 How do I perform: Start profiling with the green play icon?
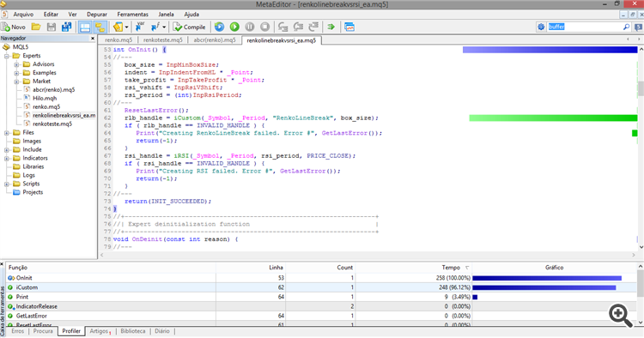pos(234,27)
